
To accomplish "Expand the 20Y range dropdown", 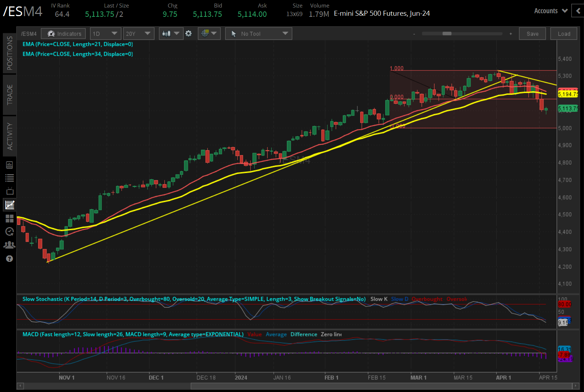I will 138,33.
